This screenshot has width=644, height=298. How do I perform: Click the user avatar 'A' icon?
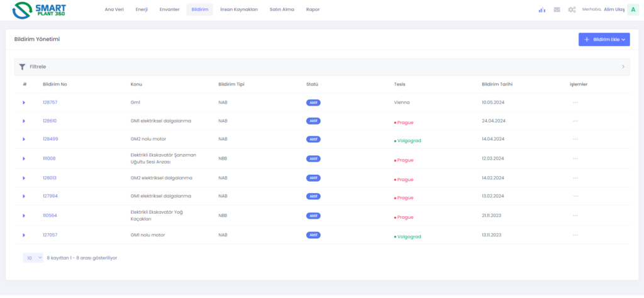632,9
